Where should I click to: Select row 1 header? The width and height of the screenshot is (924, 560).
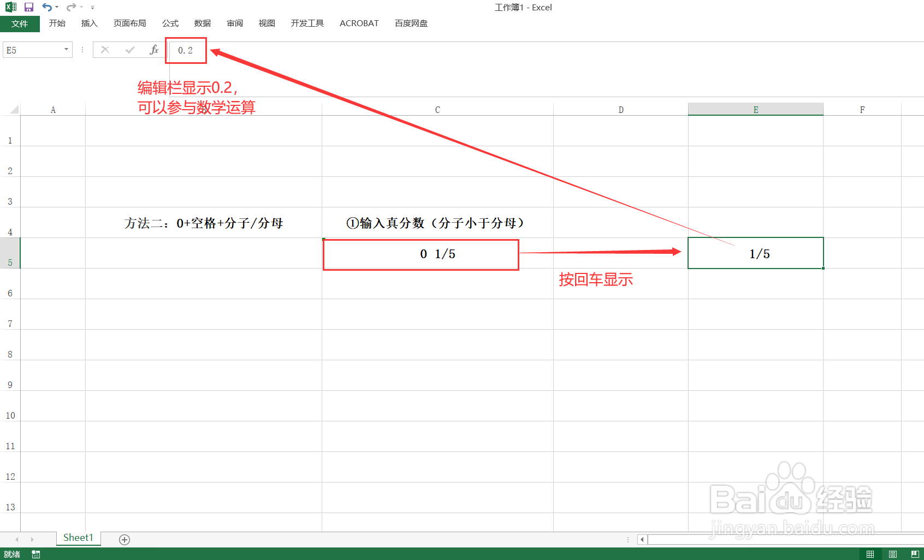point(10,131)
